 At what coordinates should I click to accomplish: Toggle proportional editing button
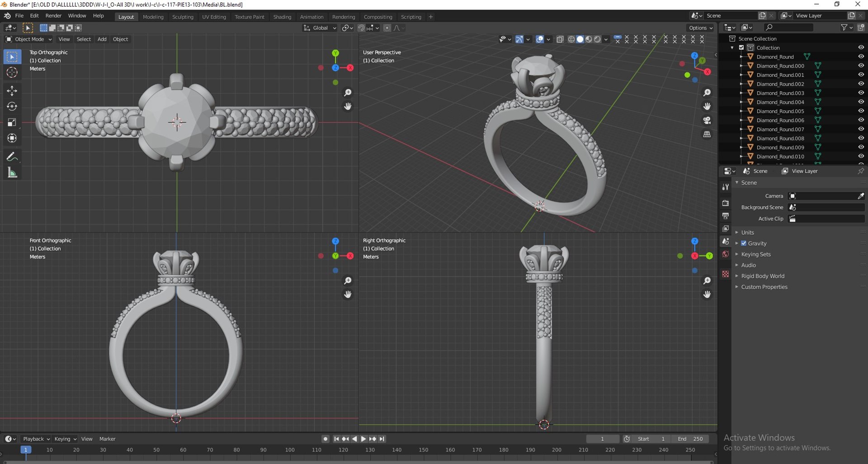387,28
